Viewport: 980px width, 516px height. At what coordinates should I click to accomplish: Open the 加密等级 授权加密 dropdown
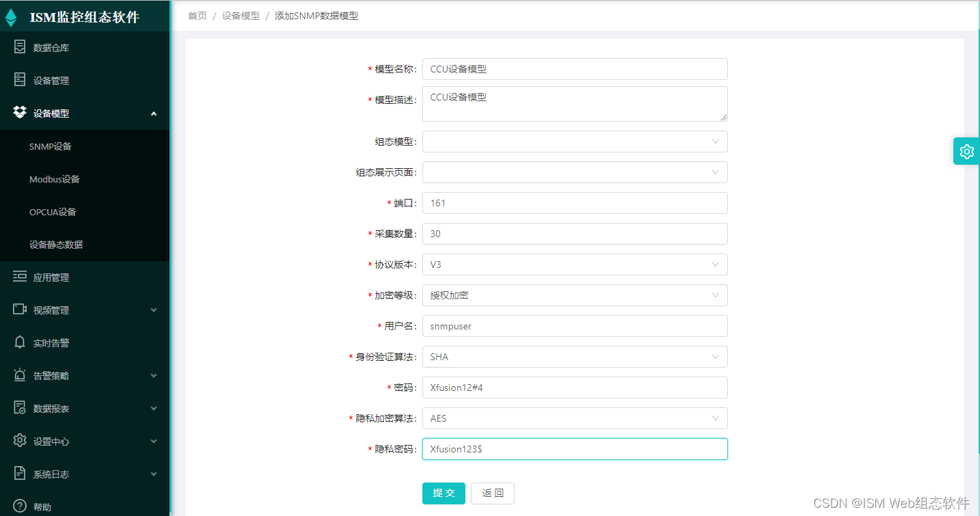coord(575,295)
